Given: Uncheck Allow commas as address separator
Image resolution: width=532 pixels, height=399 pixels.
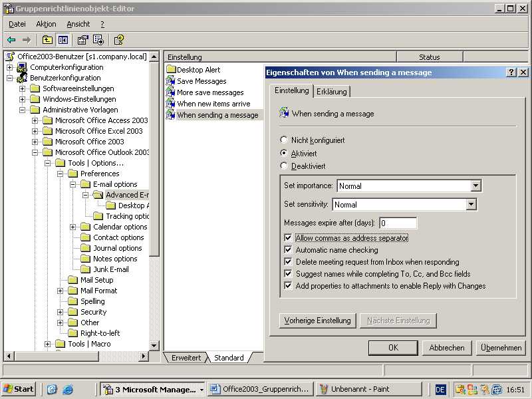Looking at the screenshot, I should [x=288, y=238].
